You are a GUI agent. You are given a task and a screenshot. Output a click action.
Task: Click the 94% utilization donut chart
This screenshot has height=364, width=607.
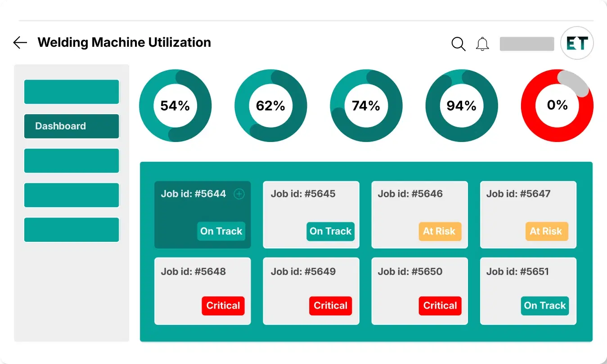[x=461, y=106]
